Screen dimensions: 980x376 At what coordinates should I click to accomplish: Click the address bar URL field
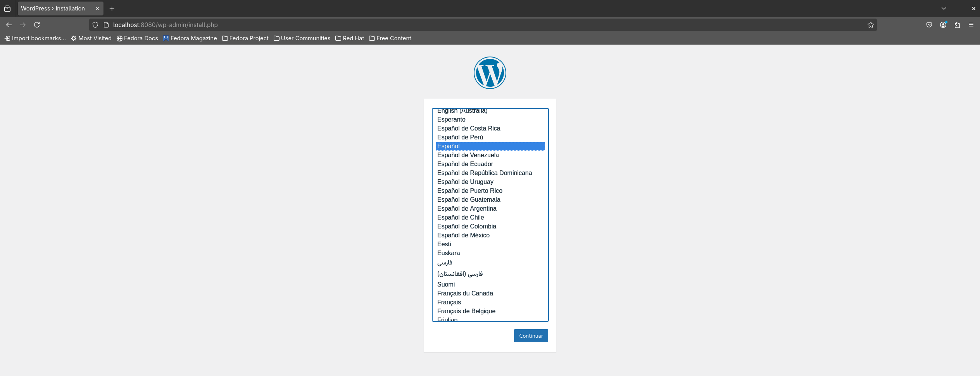coord(483,25)
